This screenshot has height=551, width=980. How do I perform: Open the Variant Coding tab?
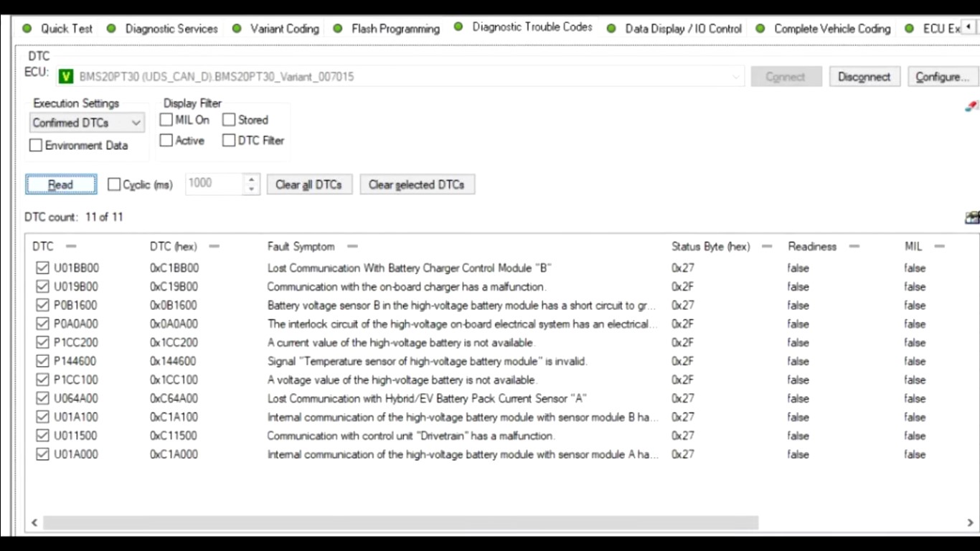click(284, 29)
